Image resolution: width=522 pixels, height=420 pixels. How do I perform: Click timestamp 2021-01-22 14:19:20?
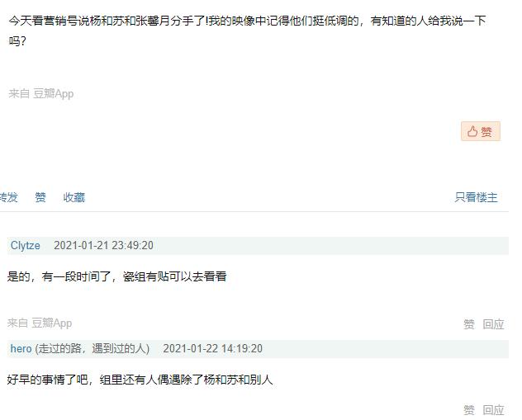coord(213,348)
